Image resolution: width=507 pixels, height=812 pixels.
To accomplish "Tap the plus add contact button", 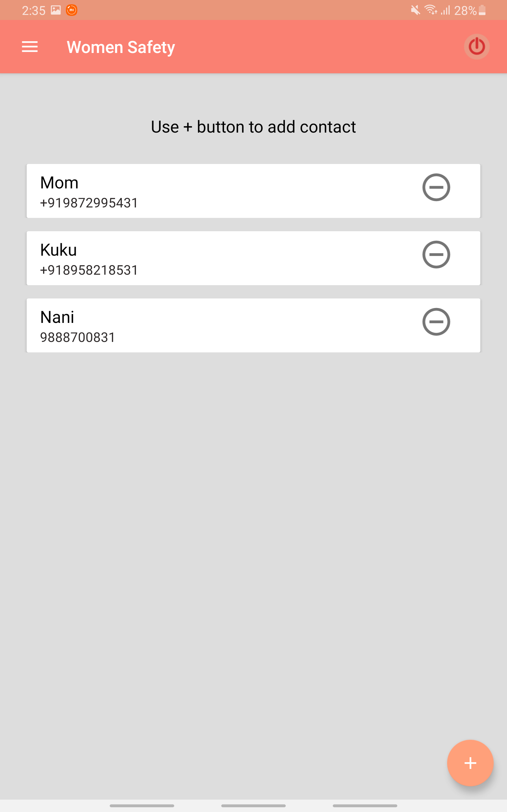I will pyautogui.click(x=470, y=763).
